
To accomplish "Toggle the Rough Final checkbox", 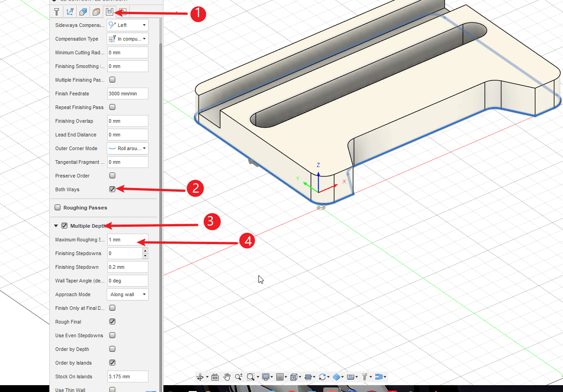I will (112, 322).
